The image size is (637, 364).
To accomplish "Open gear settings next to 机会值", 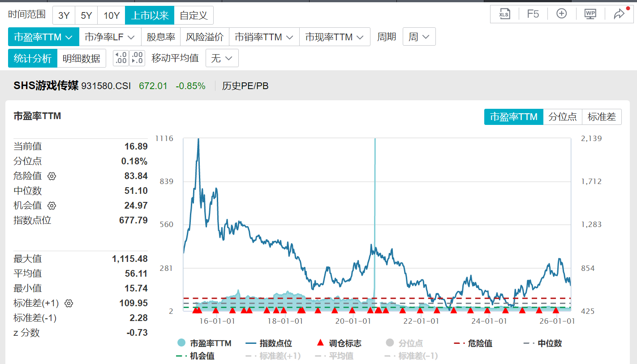I will 52,206.
